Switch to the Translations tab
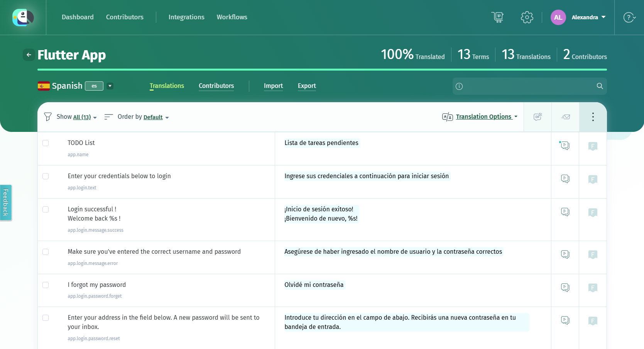644x349 pixels. [x=167, y=86]
